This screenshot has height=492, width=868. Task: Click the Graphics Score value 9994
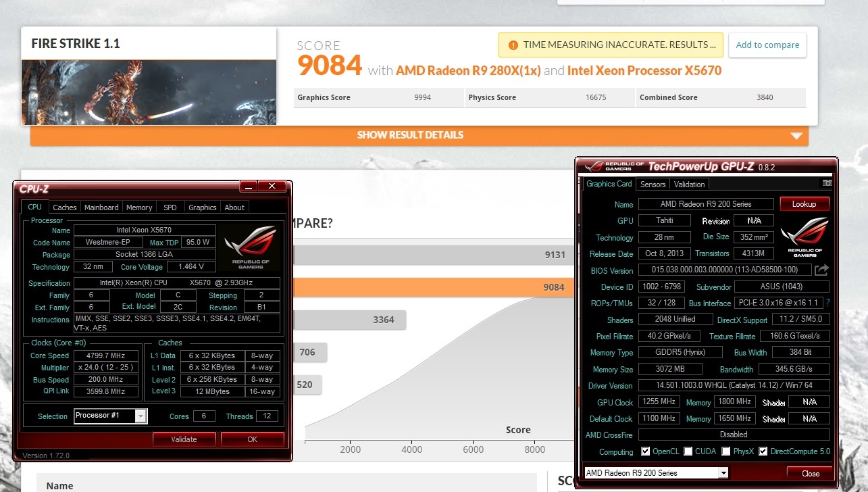[x=422, y=97]
